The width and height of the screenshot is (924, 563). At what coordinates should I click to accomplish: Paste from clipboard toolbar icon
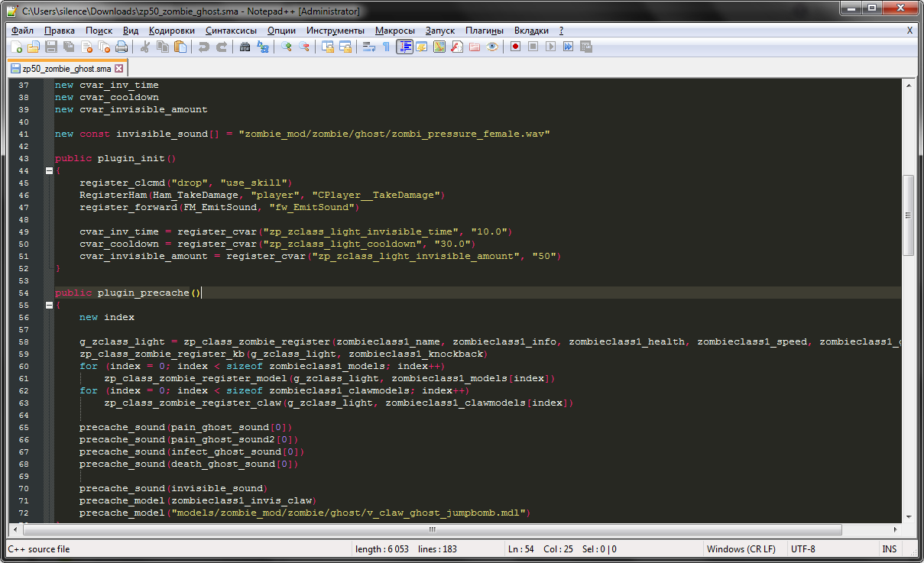180,47
